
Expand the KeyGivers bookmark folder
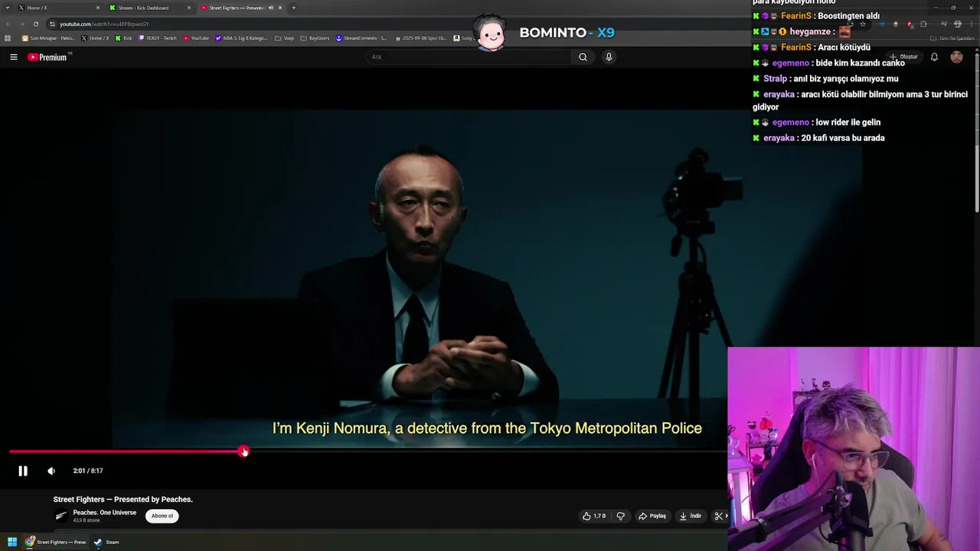pos(315,37)
